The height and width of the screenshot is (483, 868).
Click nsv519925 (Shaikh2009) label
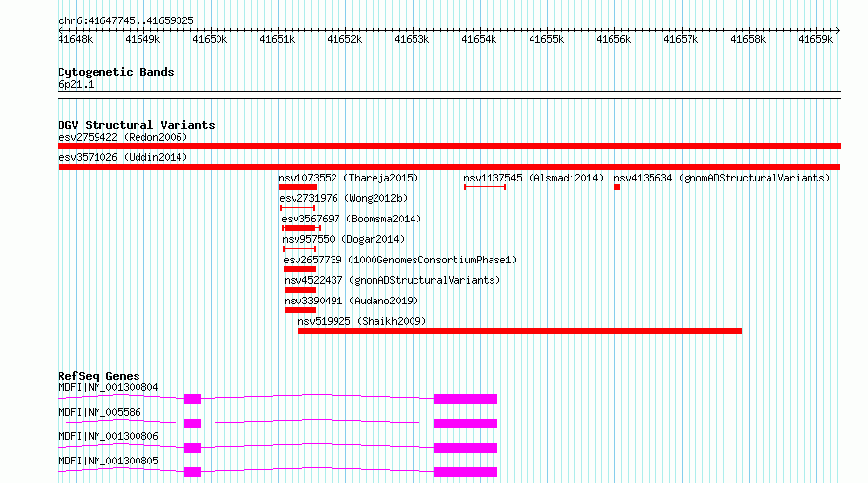[362, 321]
